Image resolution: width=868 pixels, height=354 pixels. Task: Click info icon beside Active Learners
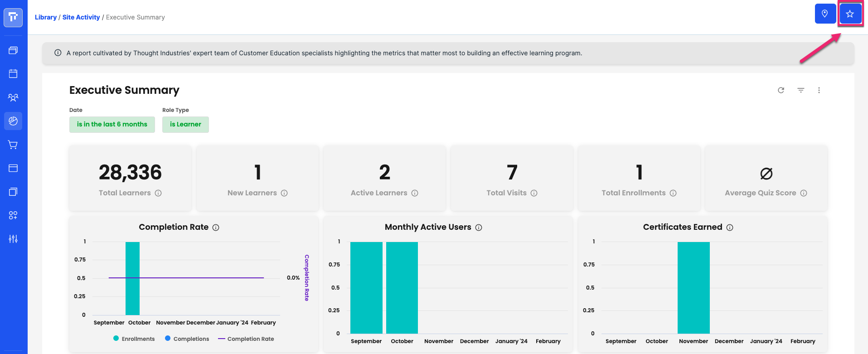click(x=415, y=193)
